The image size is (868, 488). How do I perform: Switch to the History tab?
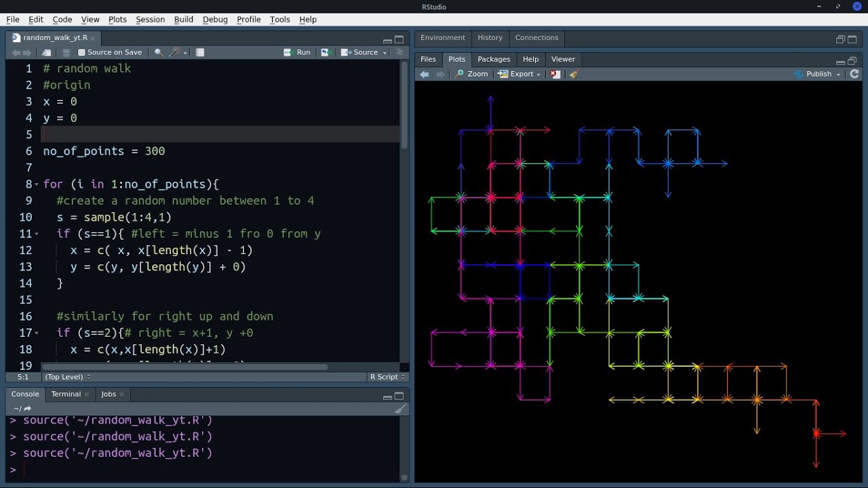click(x=490, y=38)
